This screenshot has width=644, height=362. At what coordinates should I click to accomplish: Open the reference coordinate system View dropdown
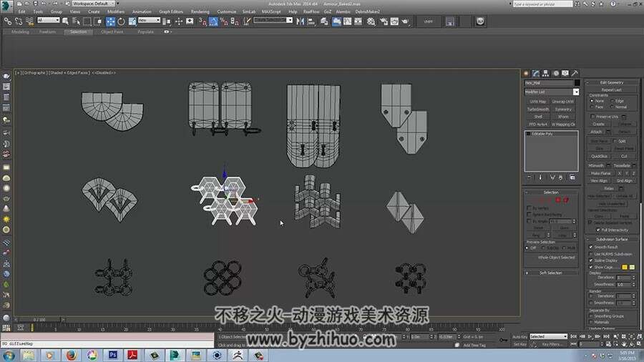(x=149, y=20)
